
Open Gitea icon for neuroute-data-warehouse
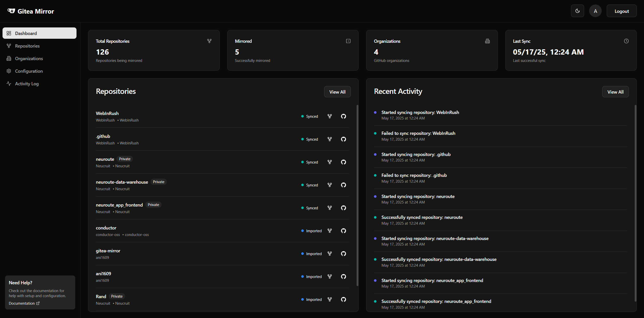tap(329, 185)
